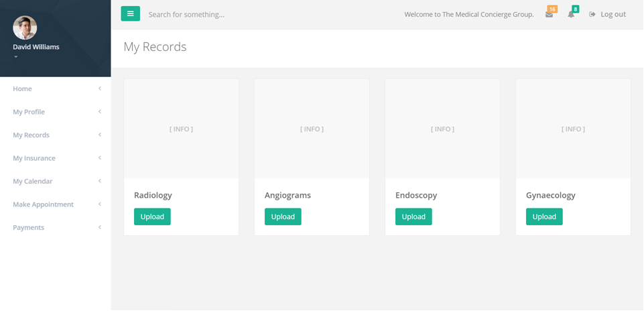Upload a file to Angiograms
Image resolution: width=644 pixels, height=311 pixels.
click(x=283, y=216)
